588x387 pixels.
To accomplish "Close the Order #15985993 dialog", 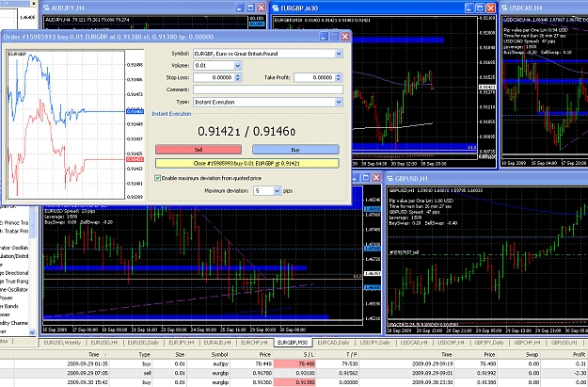I will coord(345,37).
